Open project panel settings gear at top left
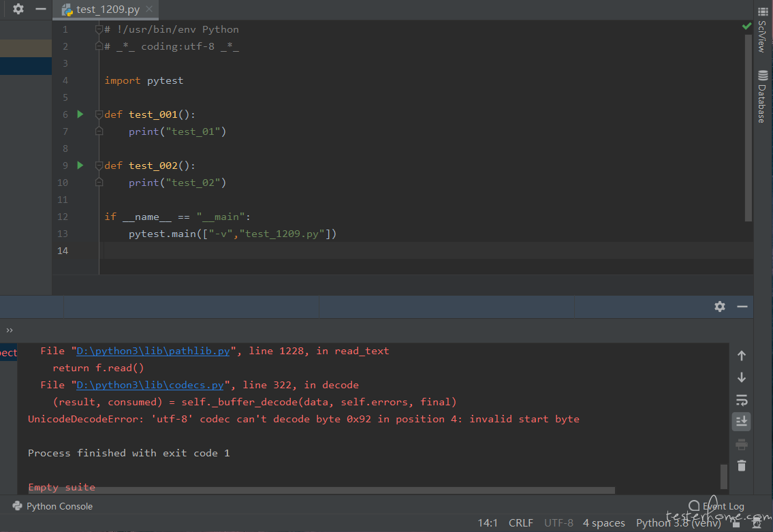Viewport: 773px width, 532px height. (x=18, y=9)
